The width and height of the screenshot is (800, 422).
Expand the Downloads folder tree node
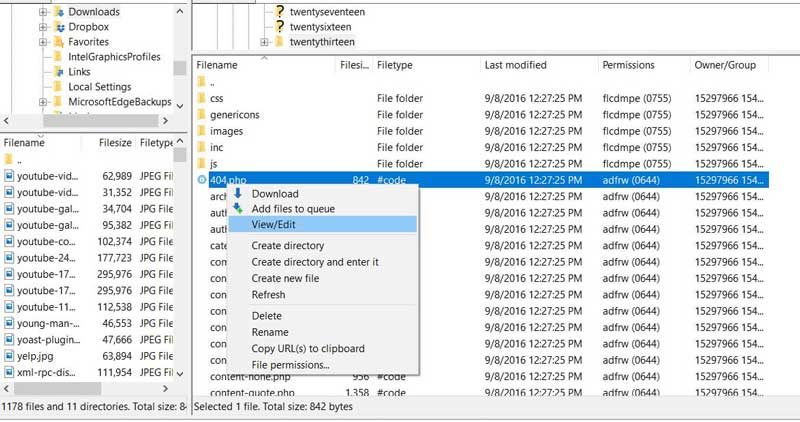[43, 12]
